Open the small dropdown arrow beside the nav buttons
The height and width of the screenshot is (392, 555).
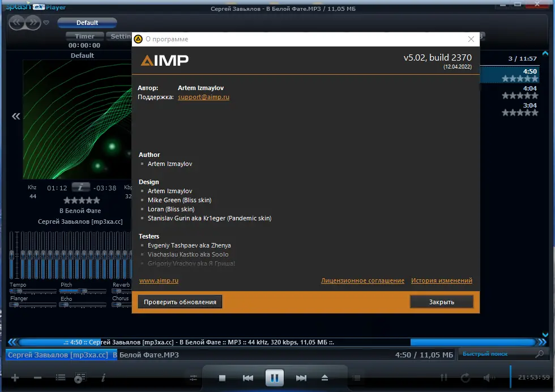[x=46, y=23]
